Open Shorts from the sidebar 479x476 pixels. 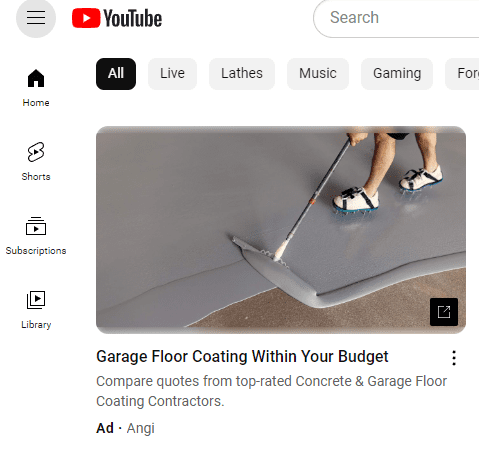coord(36,162)
